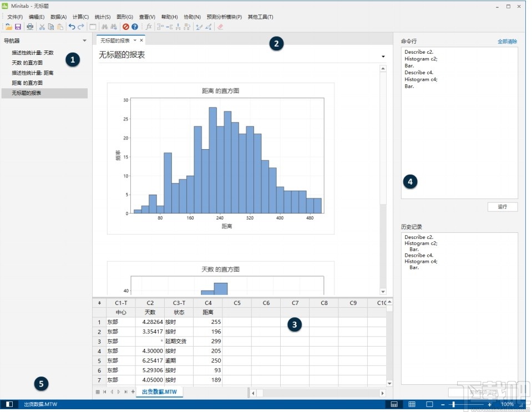
Task: Save the current project
Action: [18, 27]
